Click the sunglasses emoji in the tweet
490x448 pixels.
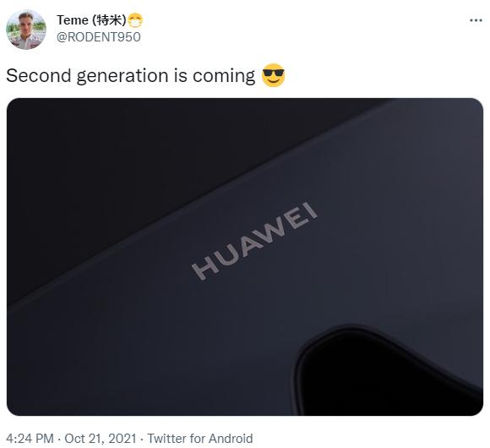point(273,75)
